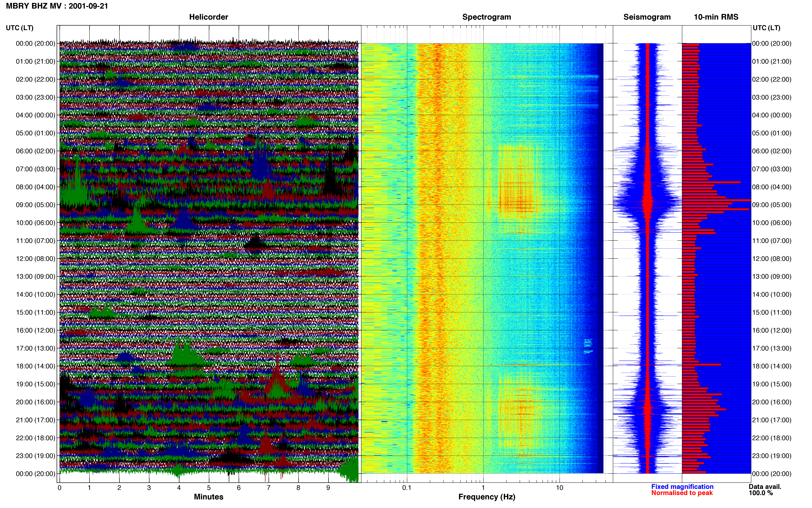The width and height of the screenshot is (812, 508).
Task: Click left time label '13:00 (09:00)'
Action: (36, 277)
